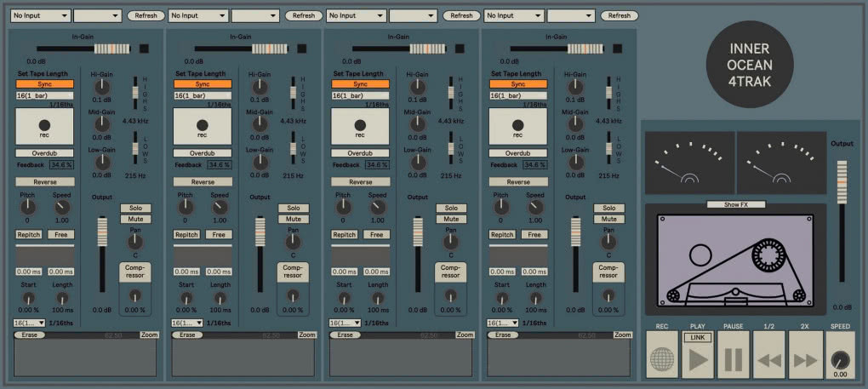Click the Inner Ocean 4Trak logo

click(750, 66)
